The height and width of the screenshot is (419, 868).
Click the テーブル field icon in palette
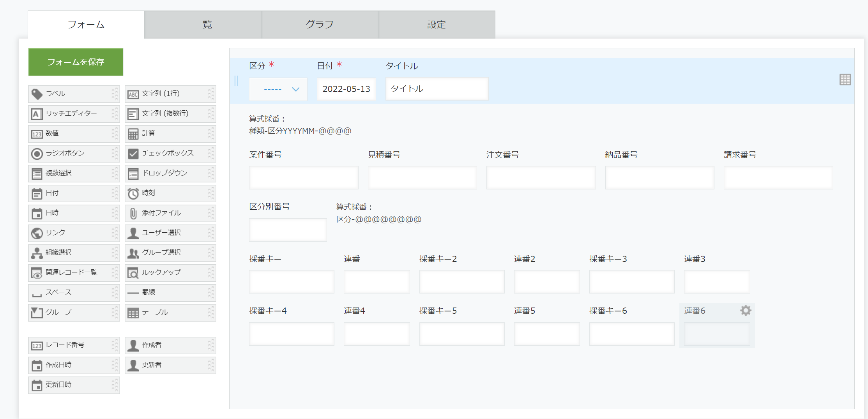pos(133,313)
